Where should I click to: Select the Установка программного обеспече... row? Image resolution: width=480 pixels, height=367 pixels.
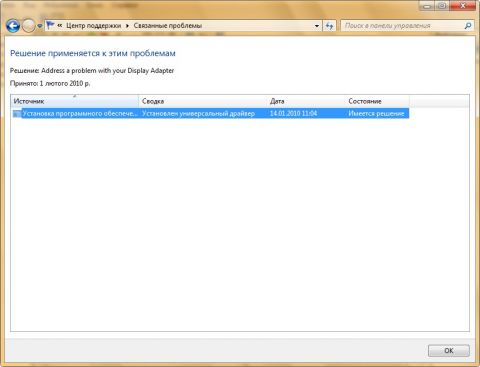pyautogui.click(x=210, y=113)
